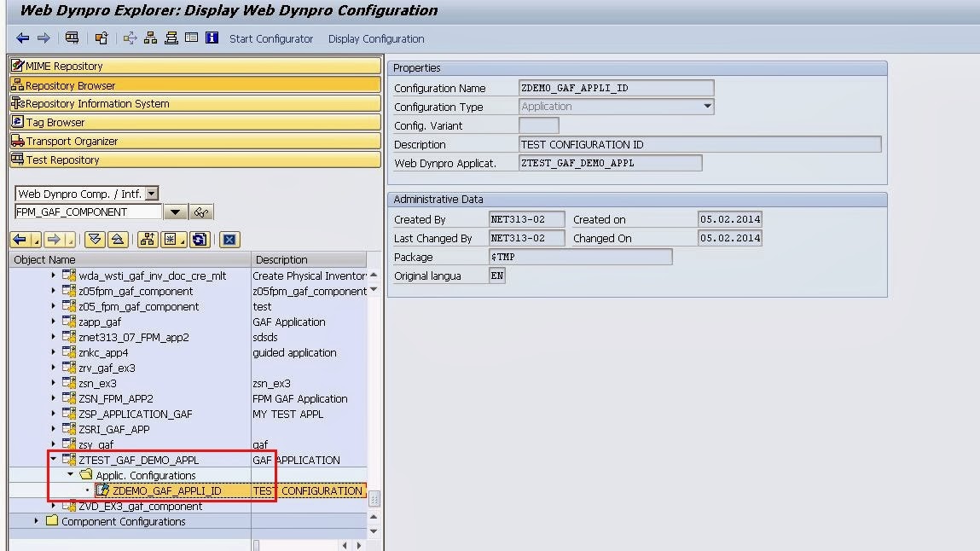Image resolution: width=980 pixels, height=551 pixels.
Task: Click the glasses display icon
Action: pyautogui.click(x=201, y=212)
